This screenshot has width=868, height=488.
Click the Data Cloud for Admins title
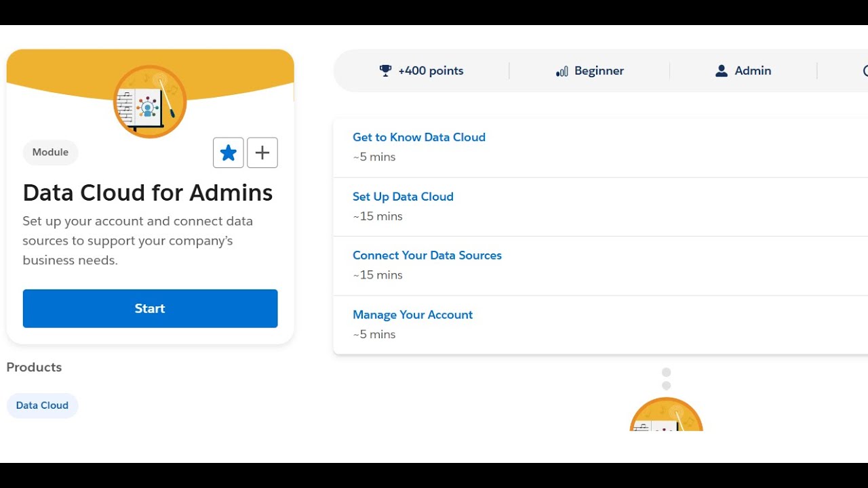point(148,192)
